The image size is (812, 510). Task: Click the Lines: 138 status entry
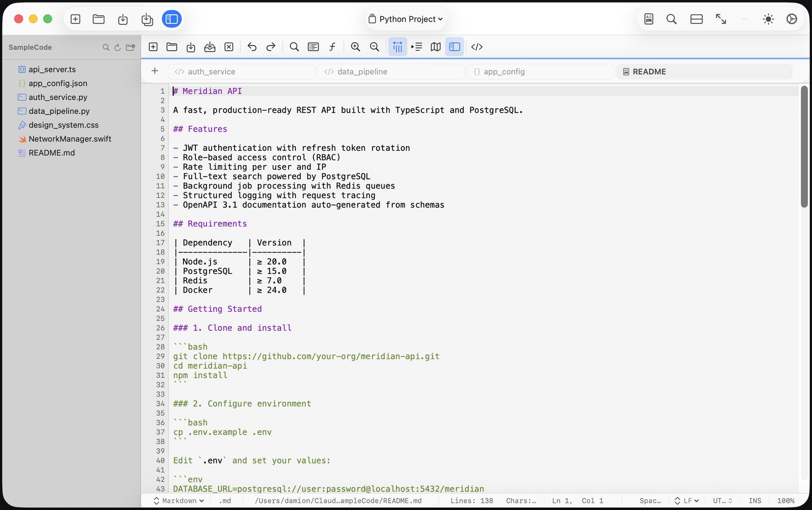click(x=471, y=501)
